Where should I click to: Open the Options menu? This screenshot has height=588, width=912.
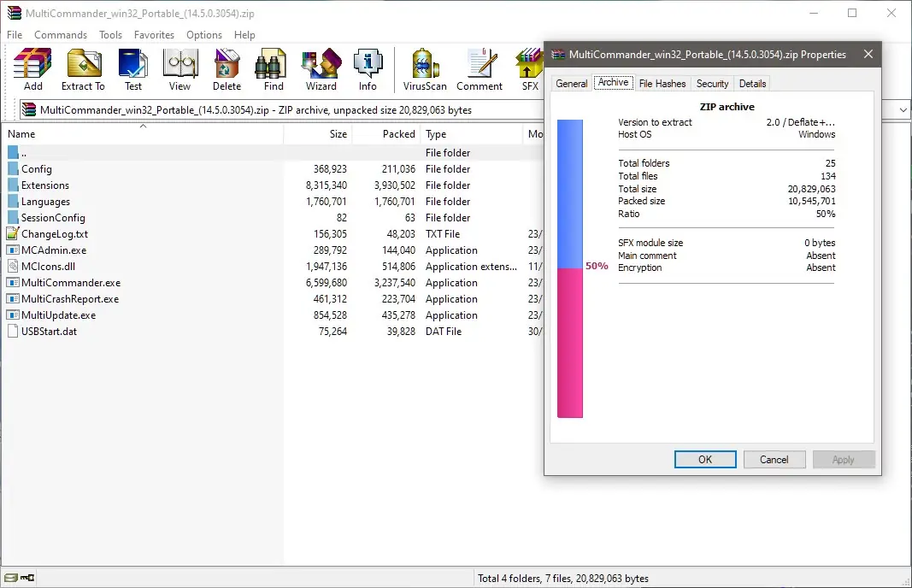tap(203, 35)
